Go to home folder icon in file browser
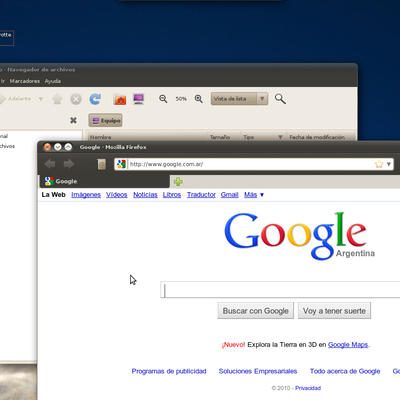The image size is (400, 400). click(120, 99)
